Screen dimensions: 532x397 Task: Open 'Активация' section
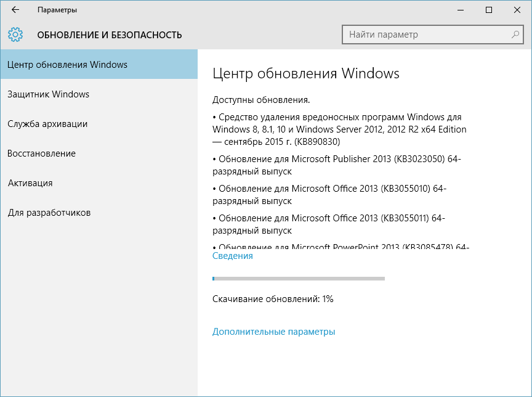[99, 182]
